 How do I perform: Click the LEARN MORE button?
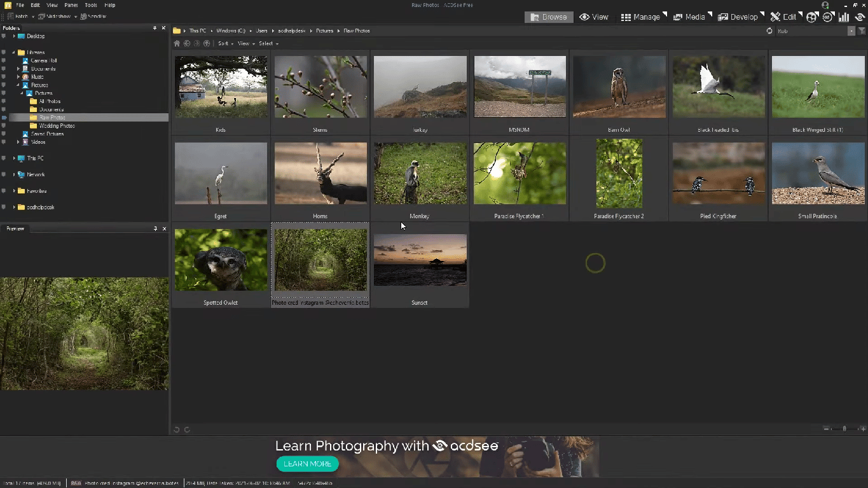pos(308,464)
